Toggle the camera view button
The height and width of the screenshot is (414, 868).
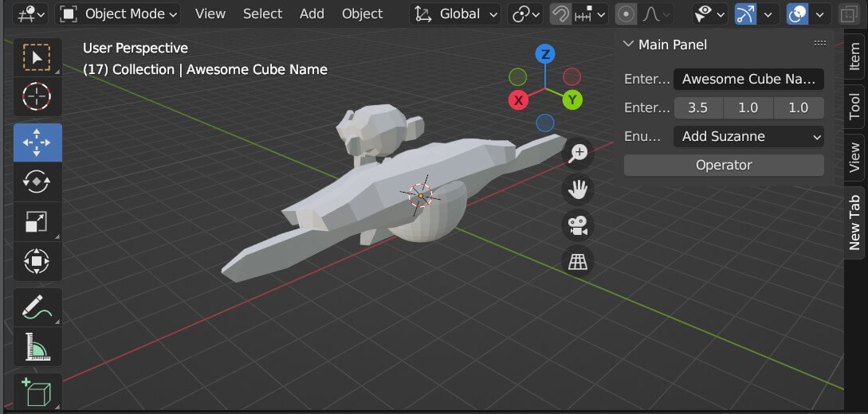[x=578, y=226]
